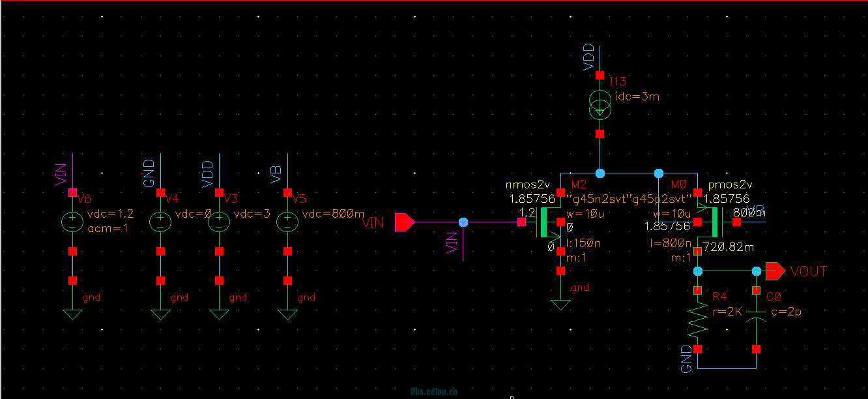
Task: Click the vdc=800m parameter label
Action: pyautogui.click(x=333, y=214)
